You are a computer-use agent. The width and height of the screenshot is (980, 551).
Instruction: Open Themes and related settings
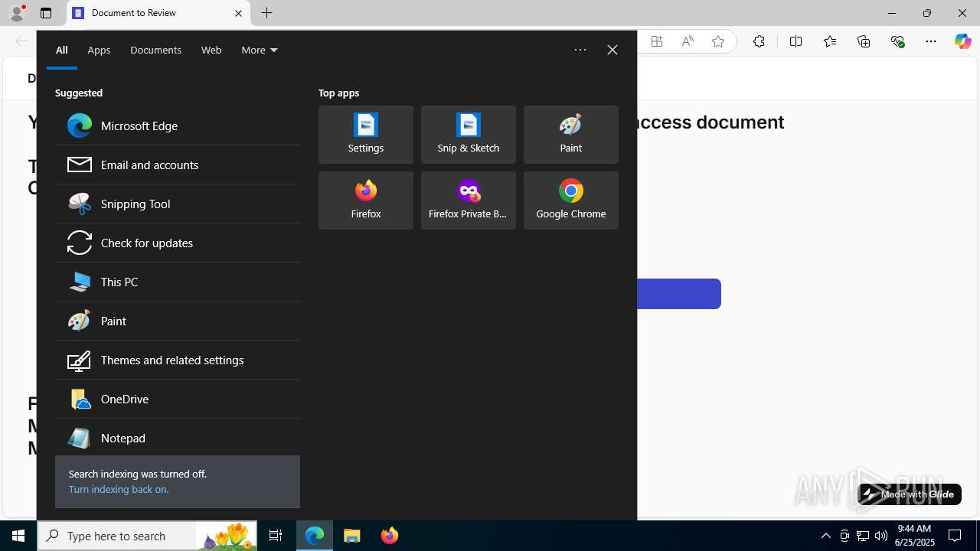[x=177, y=360]
